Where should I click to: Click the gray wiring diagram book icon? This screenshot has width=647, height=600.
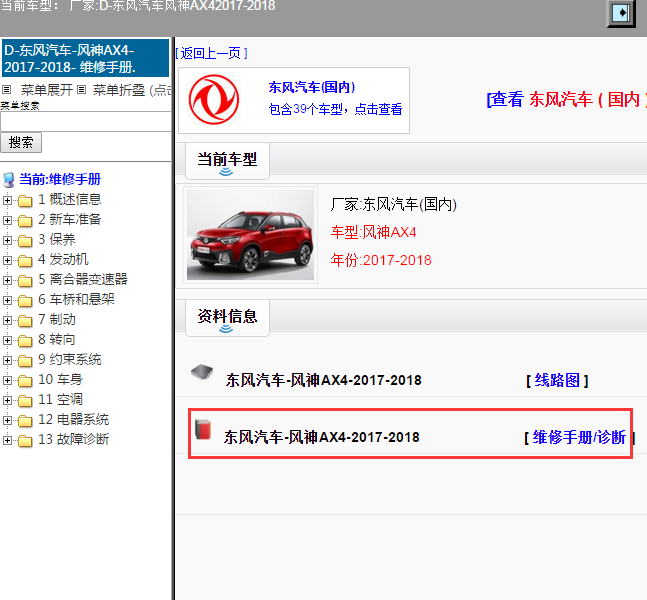pos(202,372)
